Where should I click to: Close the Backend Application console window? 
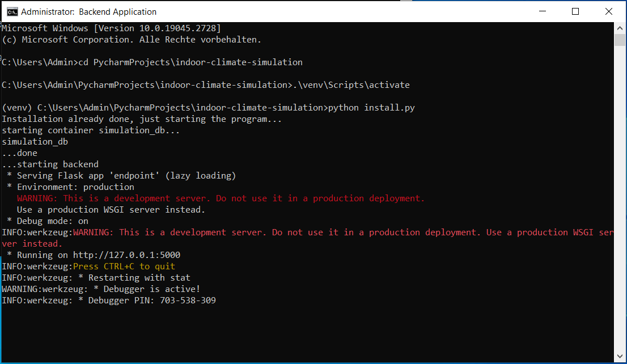(609, 11)
